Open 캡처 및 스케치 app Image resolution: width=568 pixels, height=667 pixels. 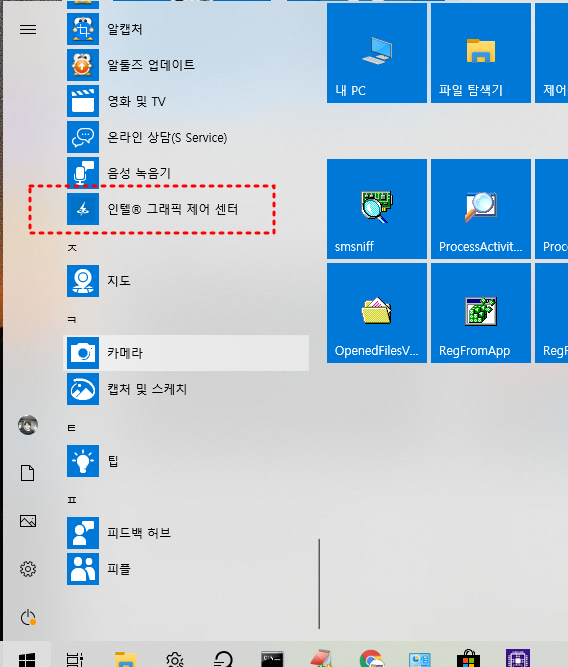tap(186, 389)
